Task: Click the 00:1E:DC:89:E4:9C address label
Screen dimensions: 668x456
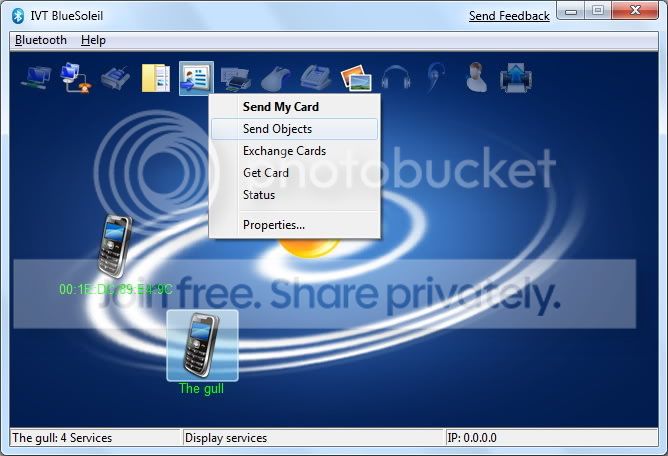Action: [x=115, y=290]
